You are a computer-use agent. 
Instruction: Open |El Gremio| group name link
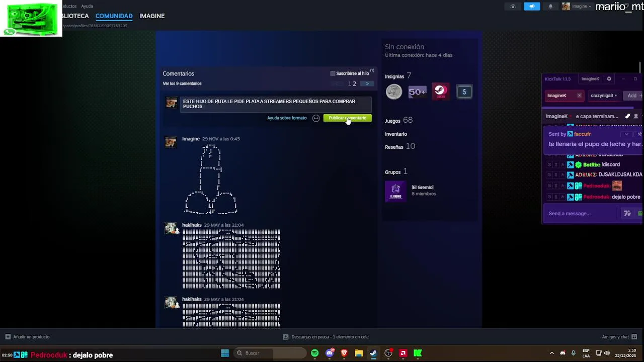[422, 188]
